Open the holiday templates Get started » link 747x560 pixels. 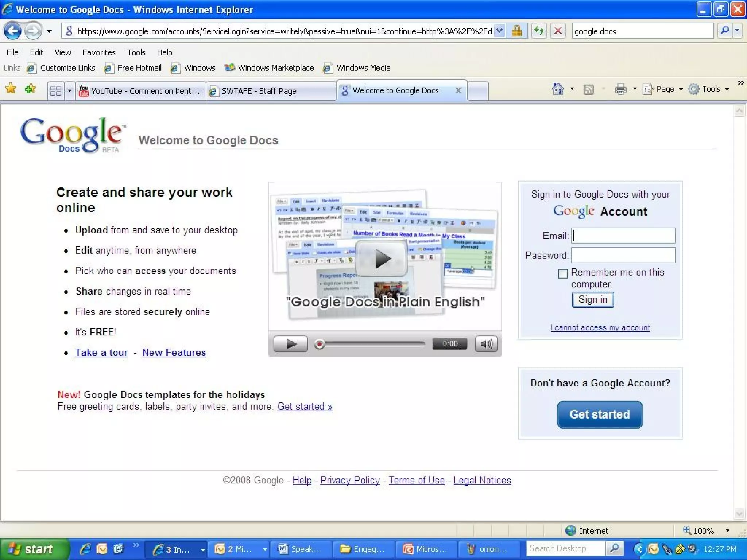(305, 407)
